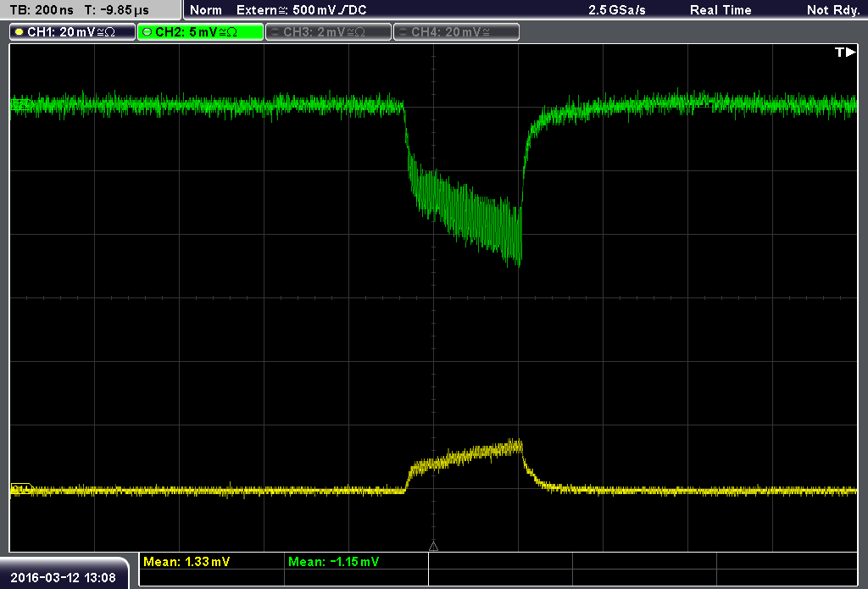The width and height of the screenshot is (868, 589).
Task: Click the green Mean: -1.15 mV measurement
Action: 334,562
